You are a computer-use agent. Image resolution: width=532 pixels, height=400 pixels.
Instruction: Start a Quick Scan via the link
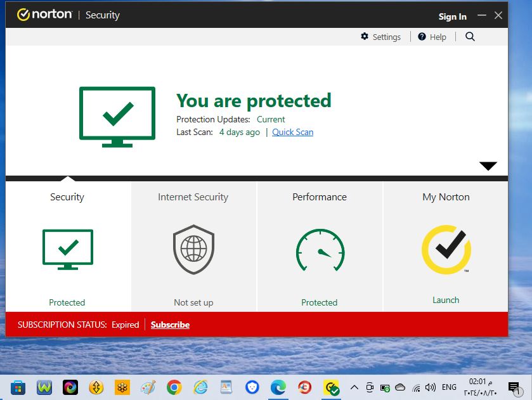tap(293, 132)
